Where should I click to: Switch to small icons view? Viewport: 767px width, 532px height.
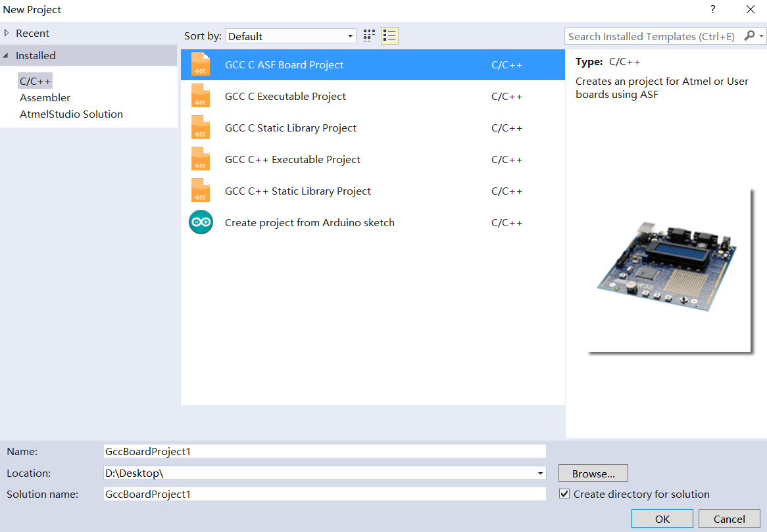coord(369,36)
